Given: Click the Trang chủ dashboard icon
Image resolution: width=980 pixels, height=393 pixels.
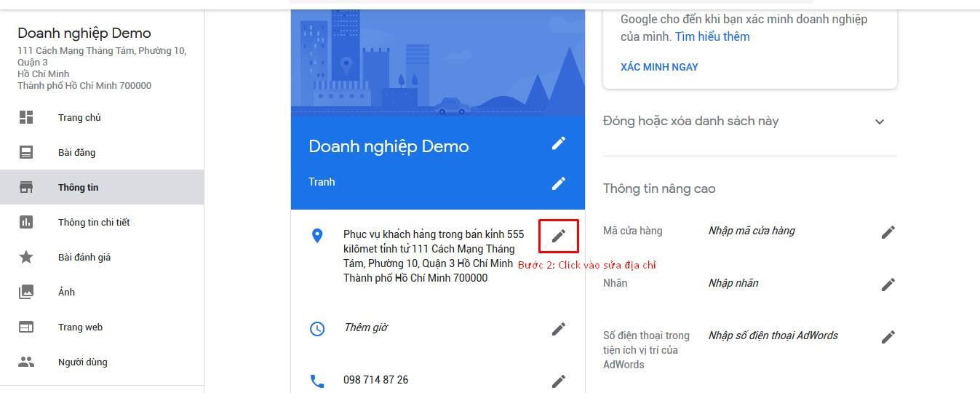Looking at the screenshot, I should (x=26, y=117).
